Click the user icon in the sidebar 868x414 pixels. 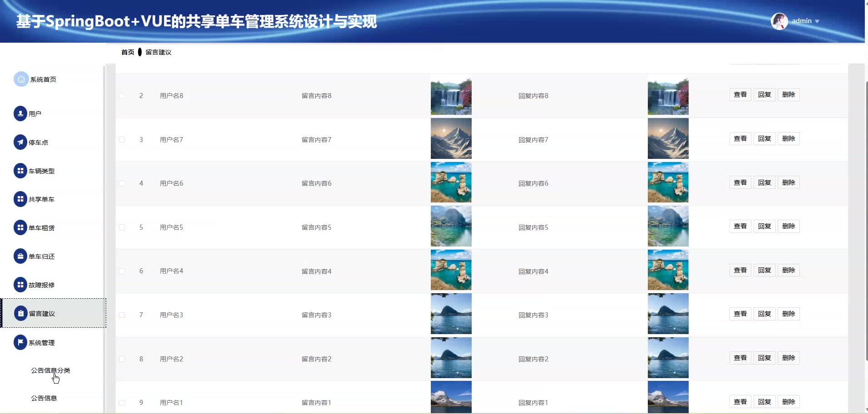(x=20, y=114)
